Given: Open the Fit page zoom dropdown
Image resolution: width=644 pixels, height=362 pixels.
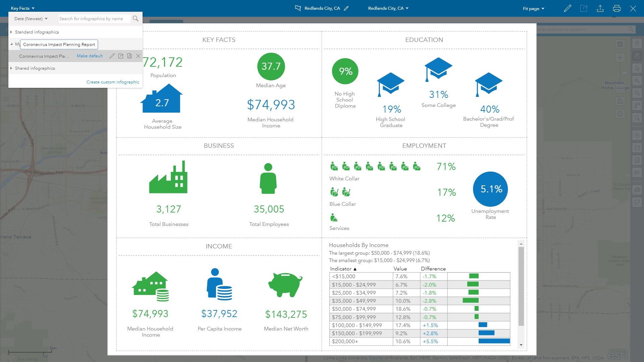Looking at the screenshot, I should pos(533,8).
